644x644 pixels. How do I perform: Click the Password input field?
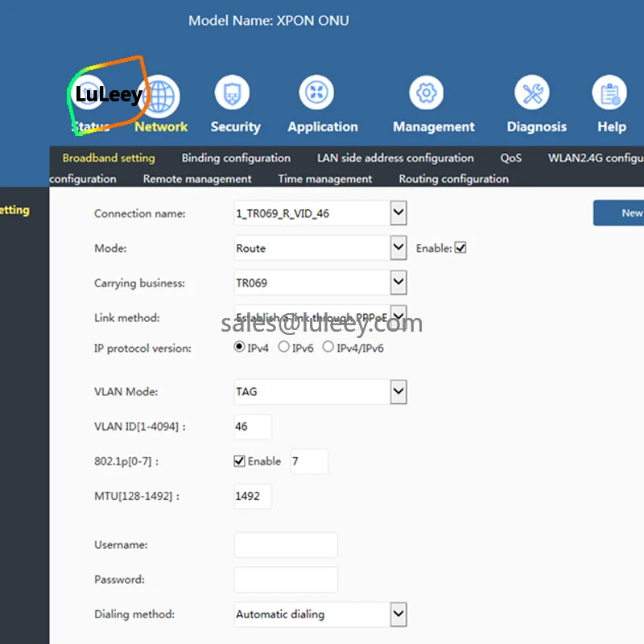[x=286, y=580]
